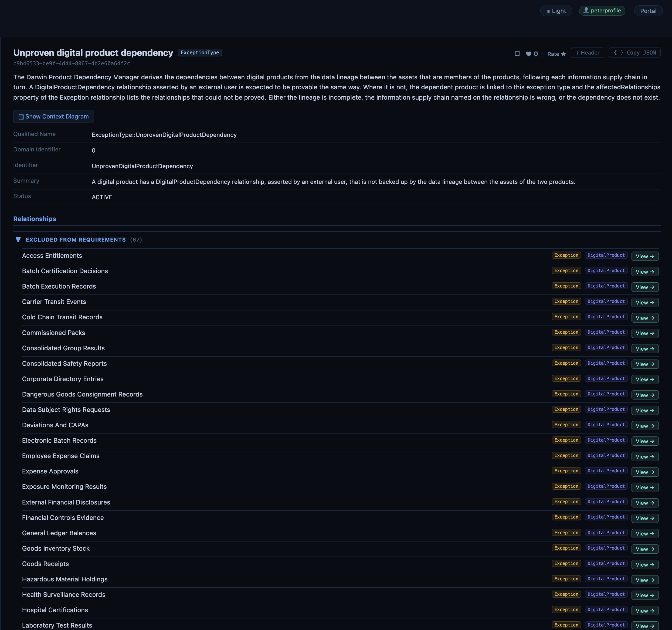Open the Header info button

click(x=587, y=53)
